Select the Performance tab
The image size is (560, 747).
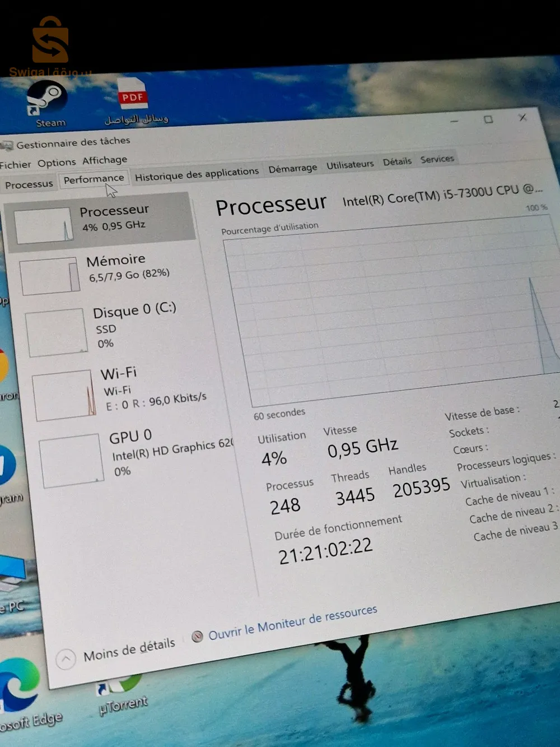pos(94,179)
